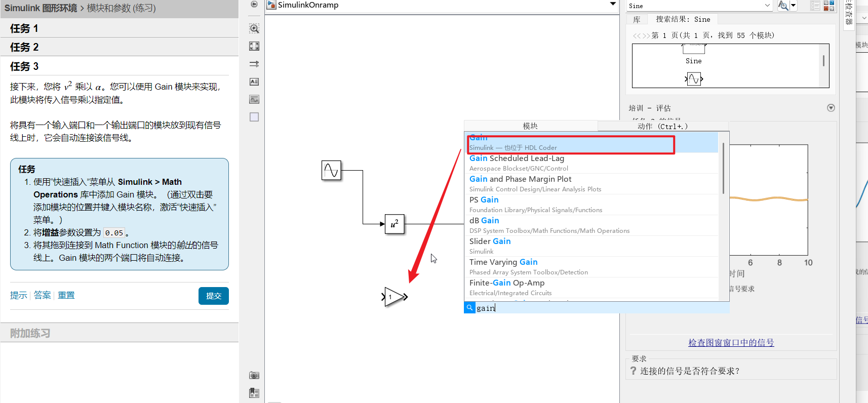Expand 附加练习 section
Screen dimensions: 868x403
coord(120,333)
